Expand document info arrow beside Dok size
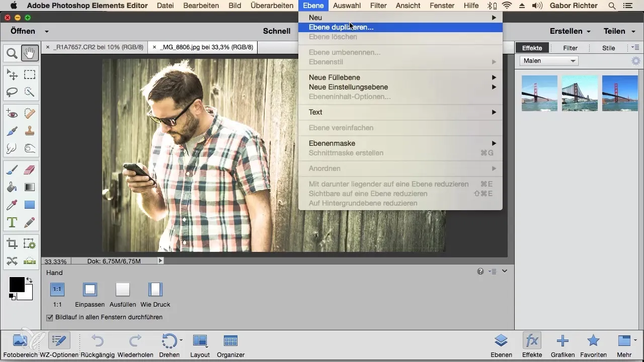 click(160, 261)
